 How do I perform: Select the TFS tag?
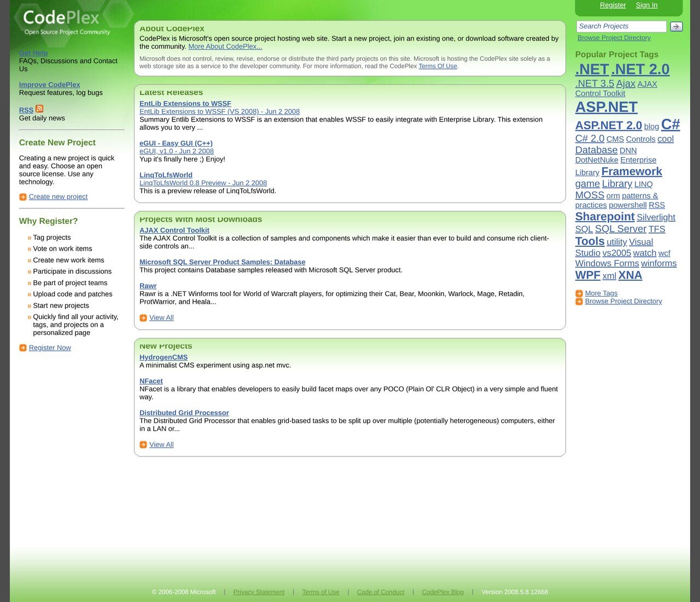tap(657, 229)
